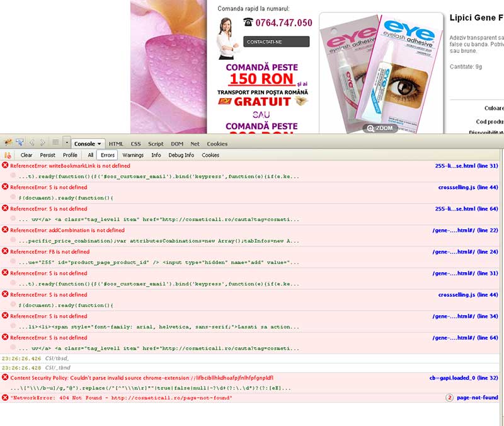This screenshot has height=426, width=504.
Task: Toggle breakpoint dot on font-family arial code line
Action: (x=13, y=326)
